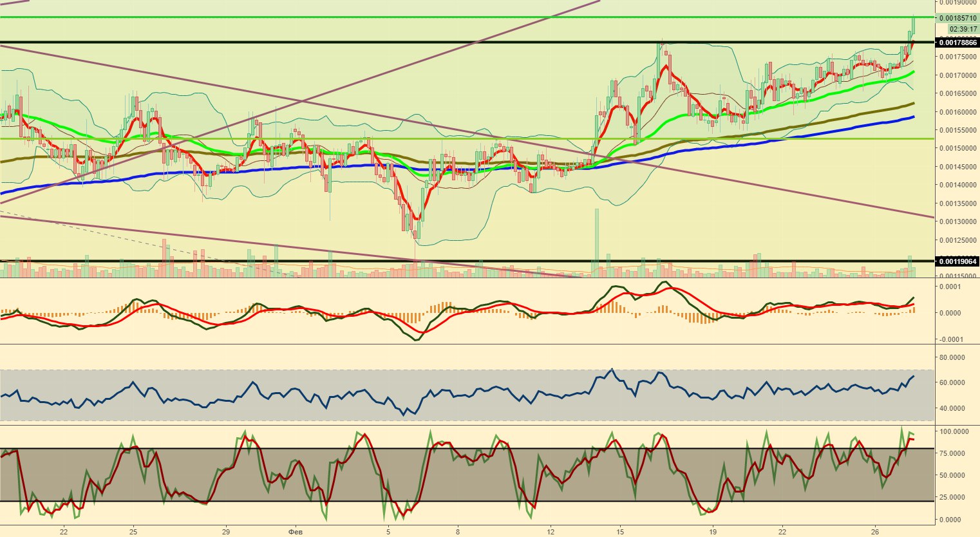Click the 0.00140000 price axis tick

(x=958, y=185)
